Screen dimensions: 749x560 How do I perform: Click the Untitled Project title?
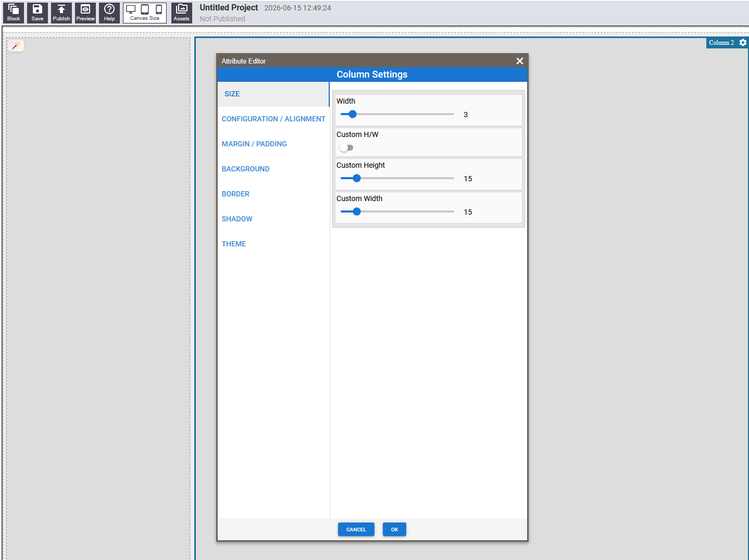(229, 8)
